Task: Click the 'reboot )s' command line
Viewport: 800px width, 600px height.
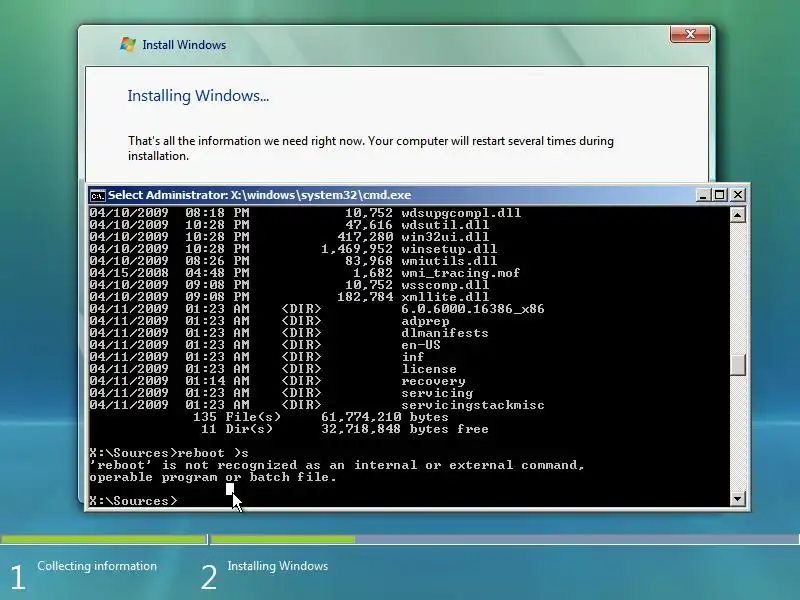Action: point(169,453)
